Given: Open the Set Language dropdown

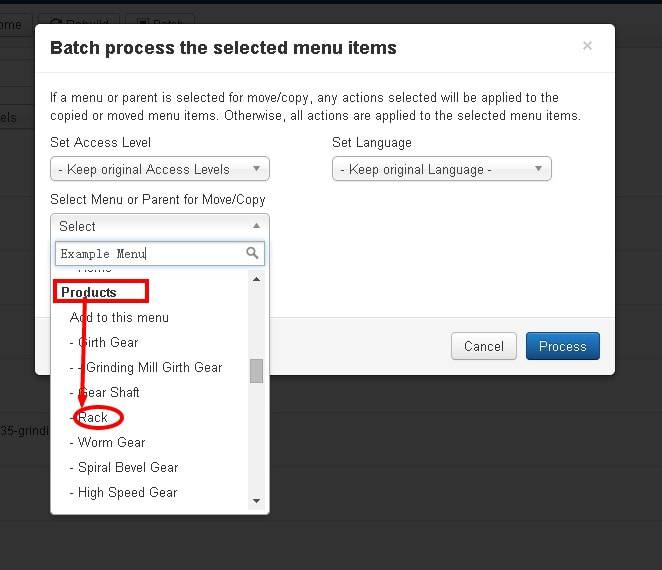Looking at the screenshot, I should pos(441,169).
